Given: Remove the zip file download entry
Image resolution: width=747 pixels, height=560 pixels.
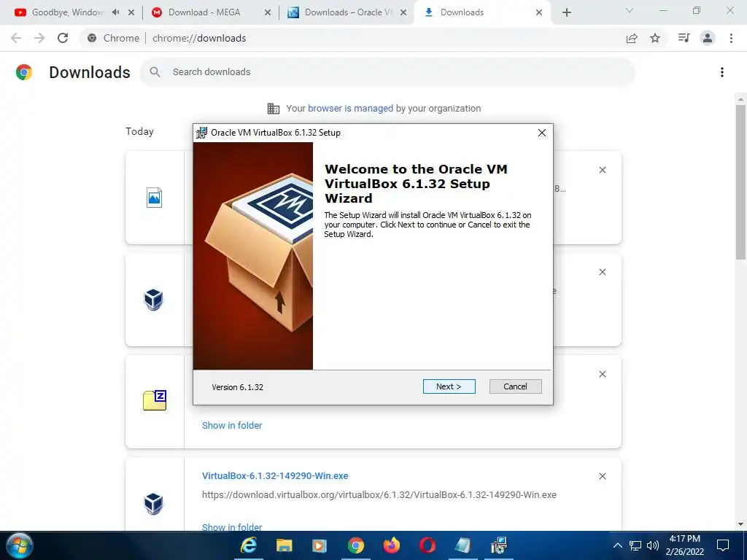Looking at the screenshot, I should click(x=602, y=374).
